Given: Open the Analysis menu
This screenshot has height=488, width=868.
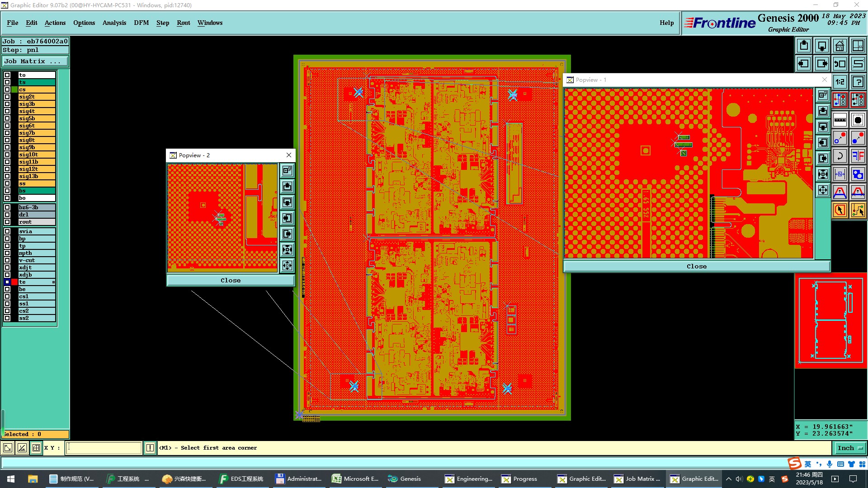Looking at the screenshot, I should [114, 23].
